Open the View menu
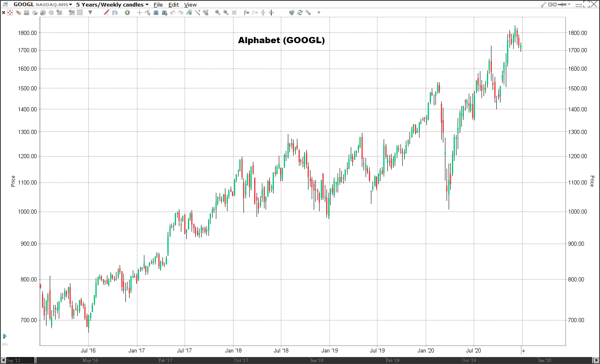This screenshot has height=364, width=600. [x=190, y=5]
